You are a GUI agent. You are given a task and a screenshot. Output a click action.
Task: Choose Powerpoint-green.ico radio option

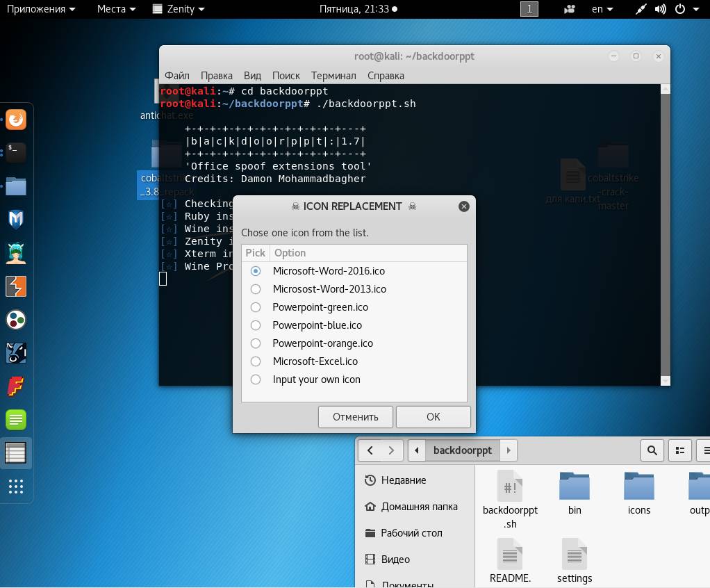pos(256,307)
